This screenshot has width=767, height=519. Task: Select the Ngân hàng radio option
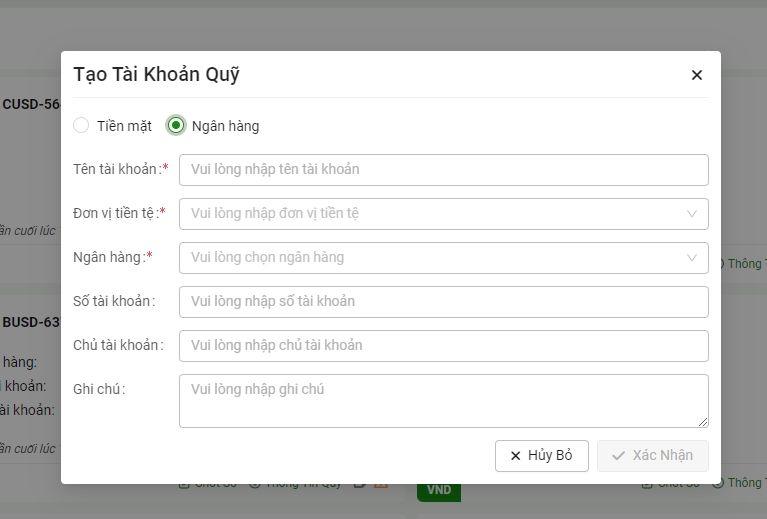tap(176, 126)
